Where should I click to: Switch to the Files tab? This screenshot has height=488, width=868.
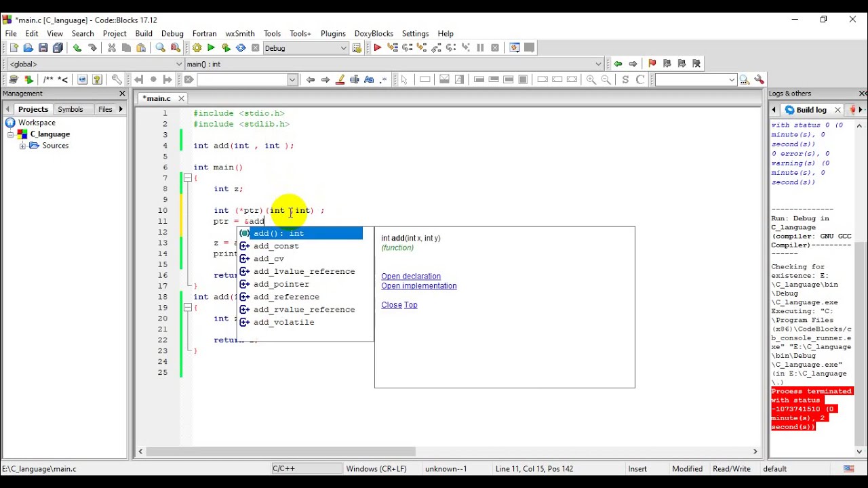point(105,109)
